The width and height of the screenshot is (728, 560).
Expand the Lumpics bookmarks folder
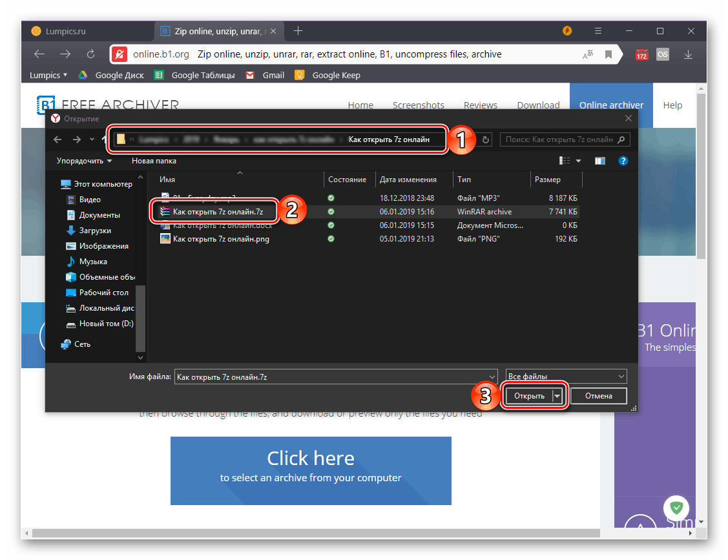point(48,75)
